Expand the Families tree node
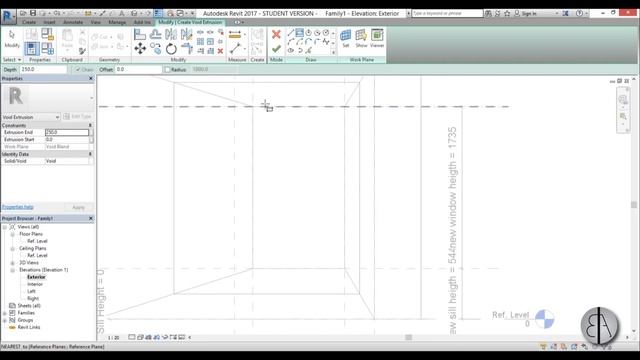 coord(5,313)
